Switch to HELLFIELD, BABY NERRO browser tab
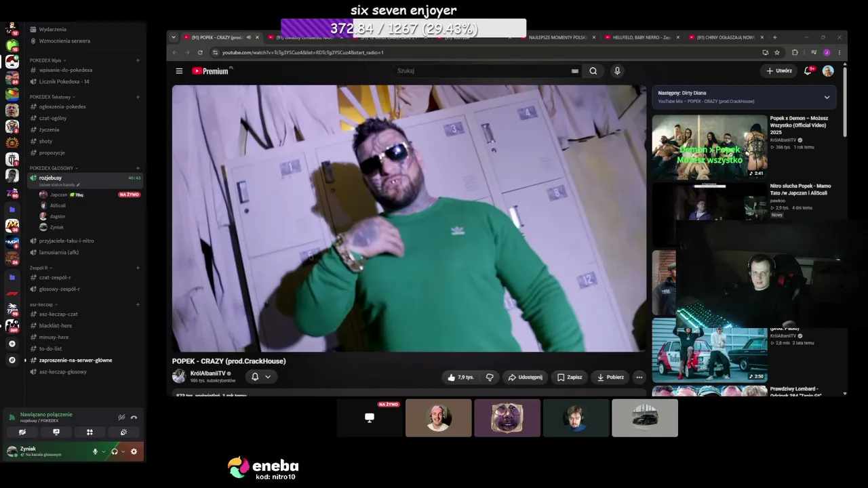 642,37
